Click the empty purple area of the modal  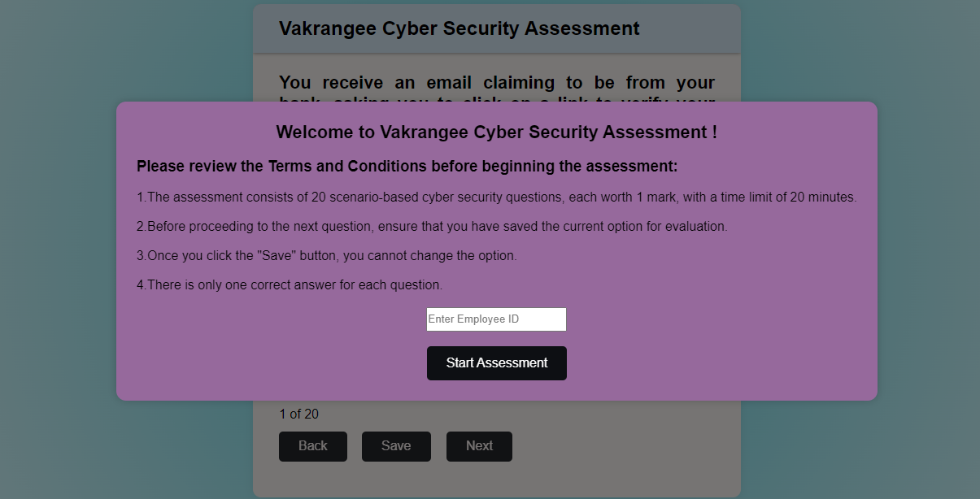732,341
